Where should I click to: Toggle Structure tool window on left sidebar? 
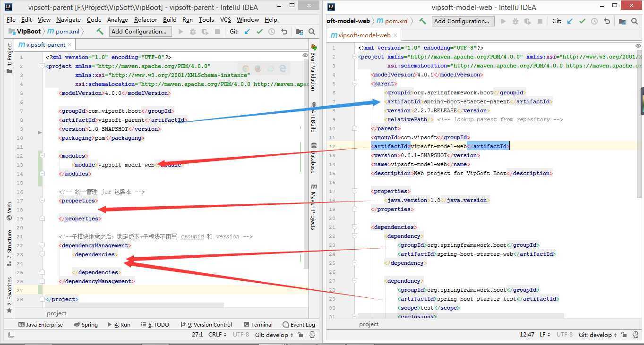(9, 248)
